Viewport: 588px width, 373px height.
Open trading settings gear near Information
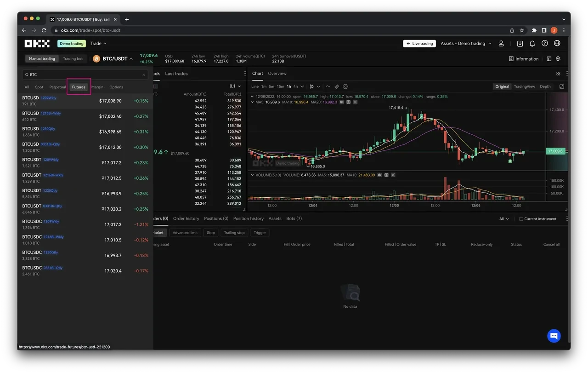pyautogui.click(x=558, y=59)
